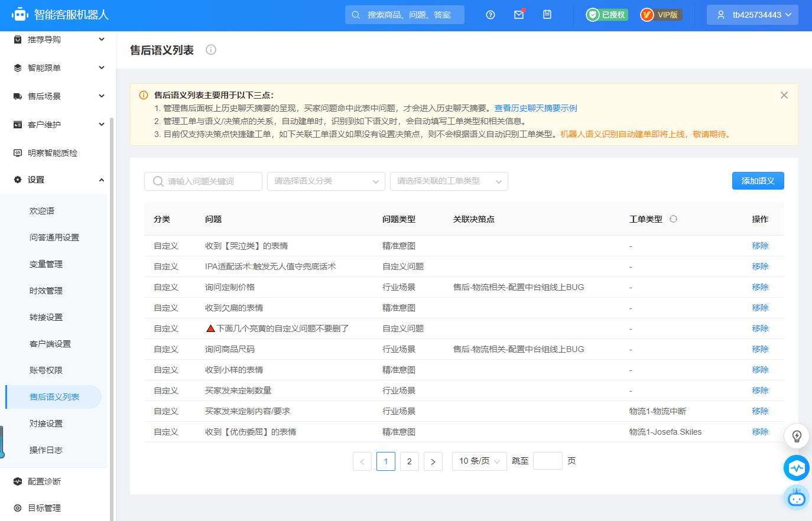The width and height of the screenshot is (812, 521).
Task: Click the 目标管理 target icon
Action: click(18, 508)
